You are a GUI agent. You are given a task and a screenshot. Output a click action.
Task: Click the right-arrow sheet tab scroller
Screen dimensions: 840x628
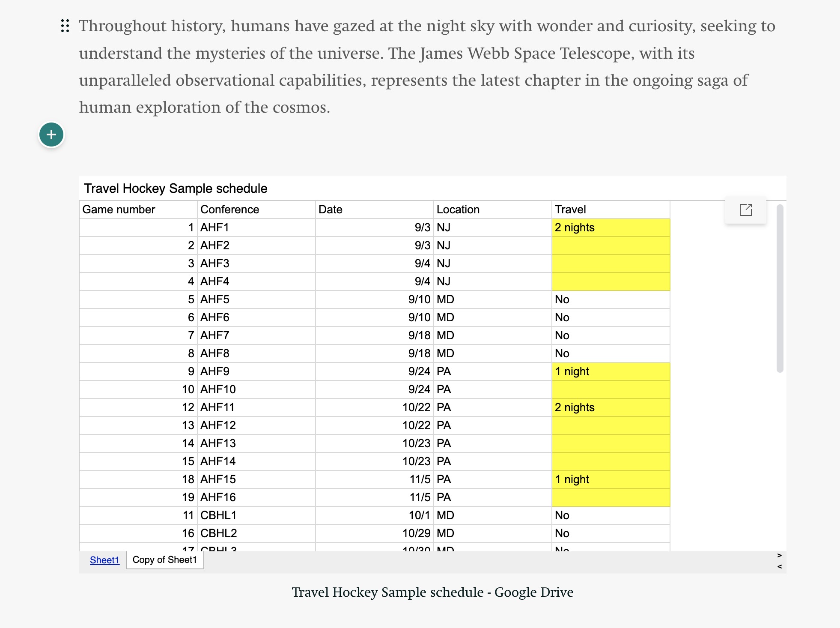[779, 556]
